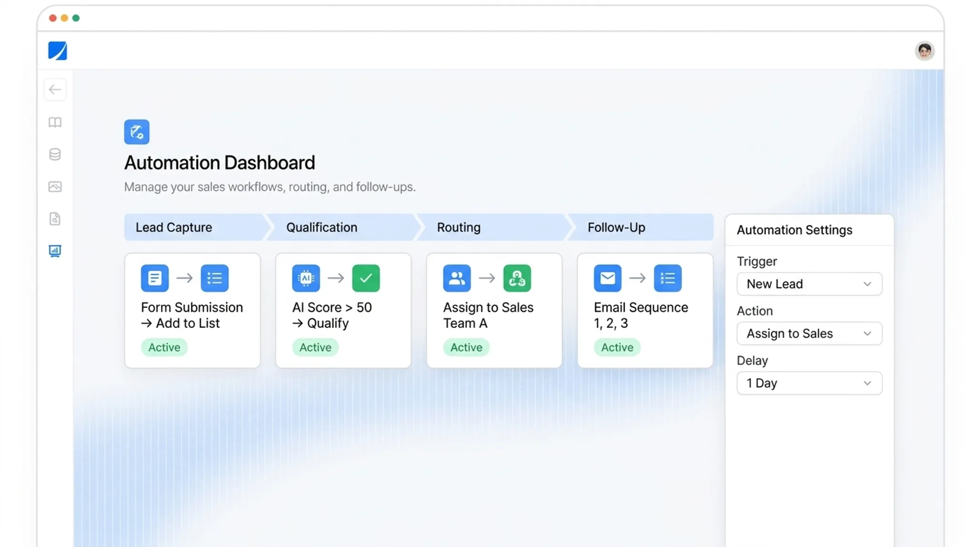Click the Automation Dashboard title
The image size is (980, 547).
pyautogui.click(x=220, y=163)
